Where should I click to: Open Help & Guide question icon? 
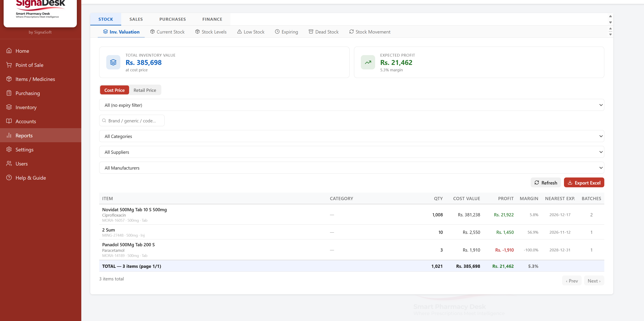pos(9,178)
